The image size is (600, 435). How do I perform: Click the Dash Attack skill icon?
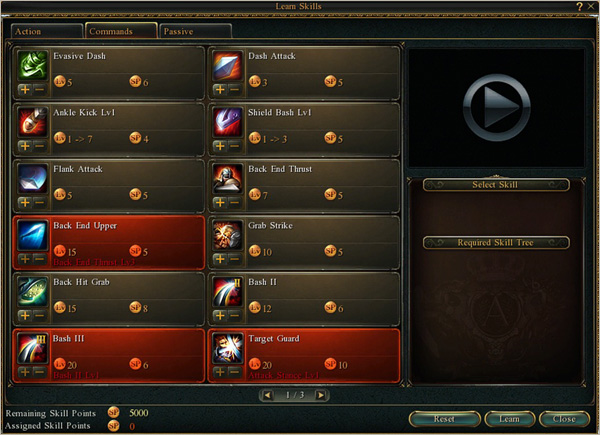[x=228, y=66]
